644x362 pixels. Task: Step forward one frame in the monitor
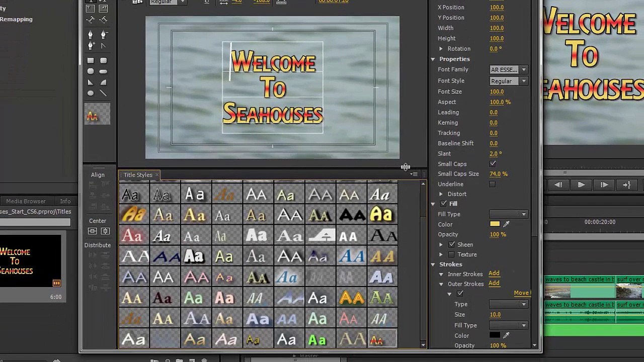click(x=604, y=185)
